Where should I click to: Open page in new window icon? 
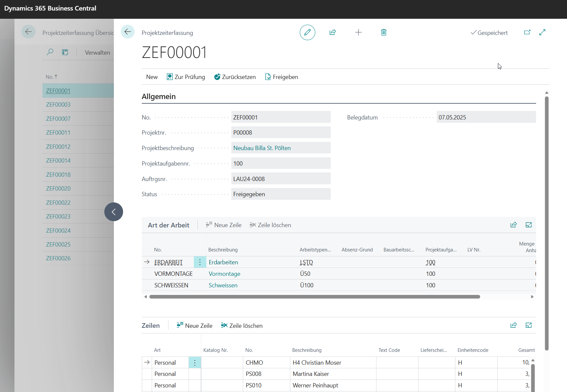point(527,32)
